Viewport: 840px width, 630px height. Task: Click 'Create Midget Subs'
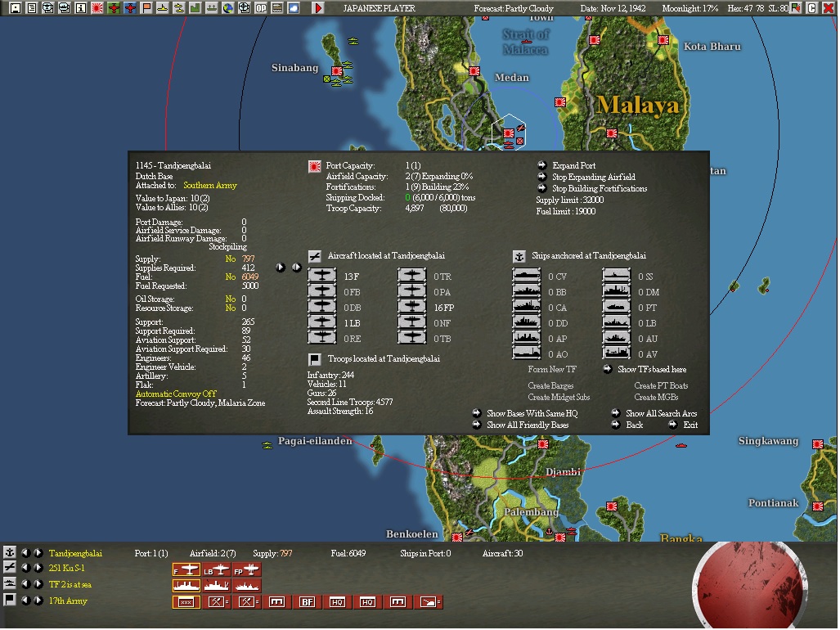coord(559,398)
